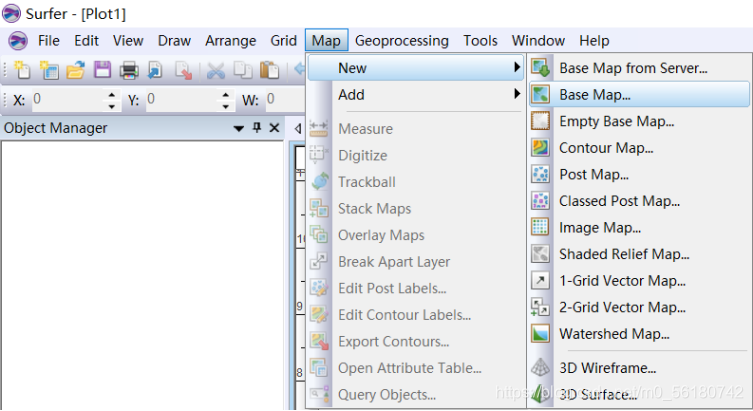Open the View menu

128,41
